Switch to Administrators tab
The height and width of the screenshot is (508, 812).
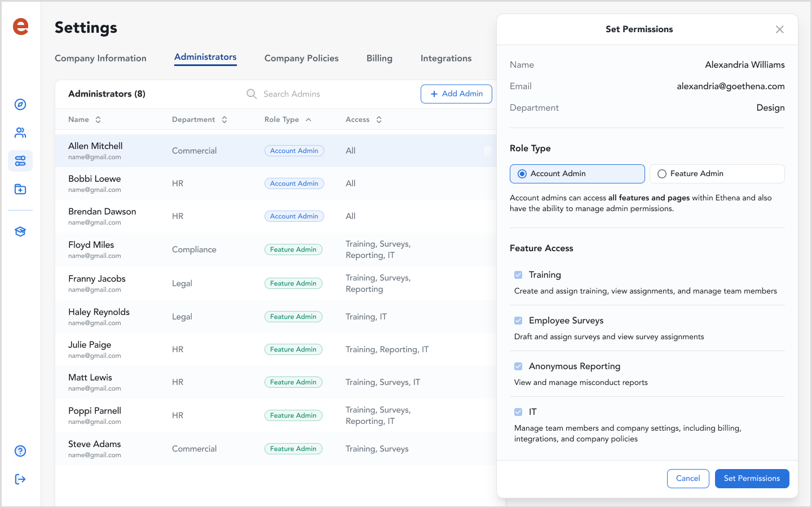coord(205,57)
